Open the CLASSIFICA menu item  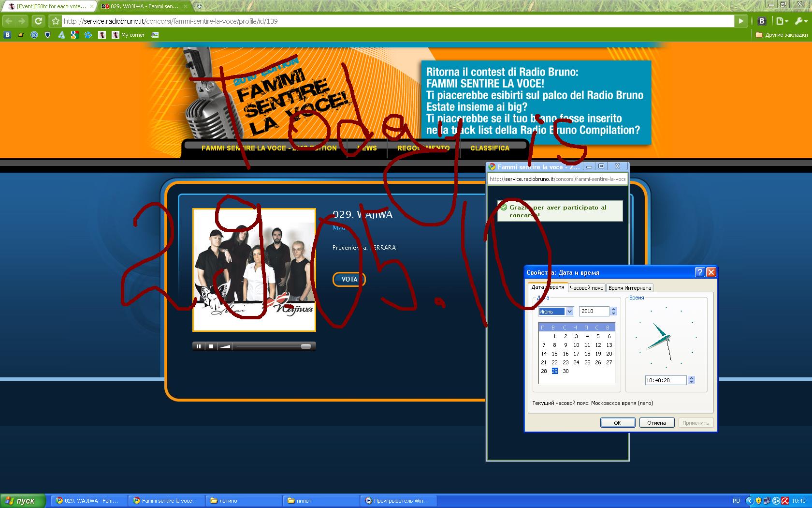pyautogui.click(x=490, y=148)
